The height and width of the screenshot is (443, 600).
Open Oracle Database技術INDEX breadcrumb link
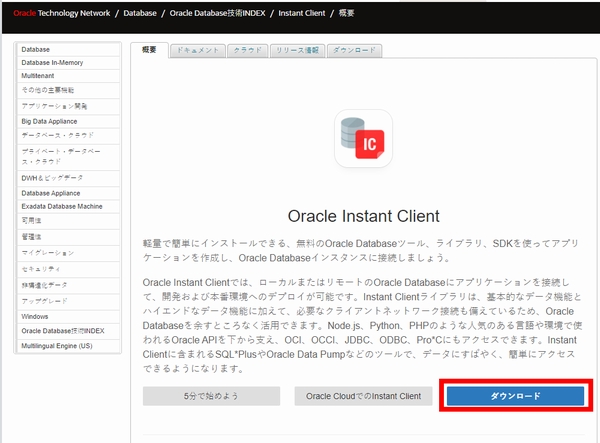(217, 13)
